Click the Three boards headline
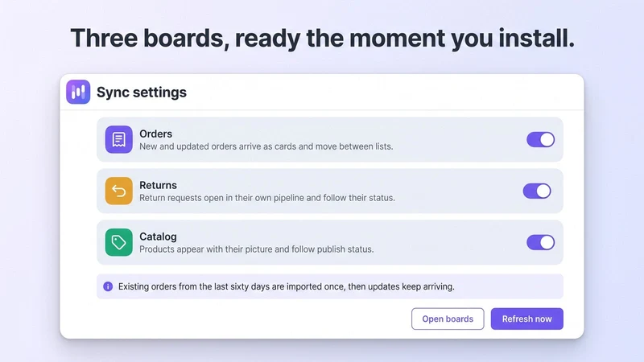Screen dimensions: 644x362 [x=323, y=38]
